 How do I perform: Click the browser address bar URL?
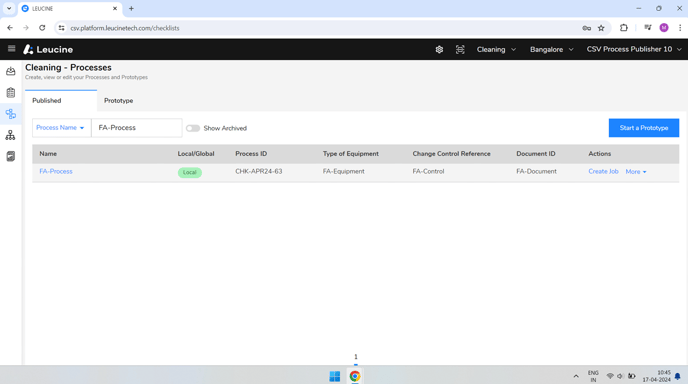point(125,28)
